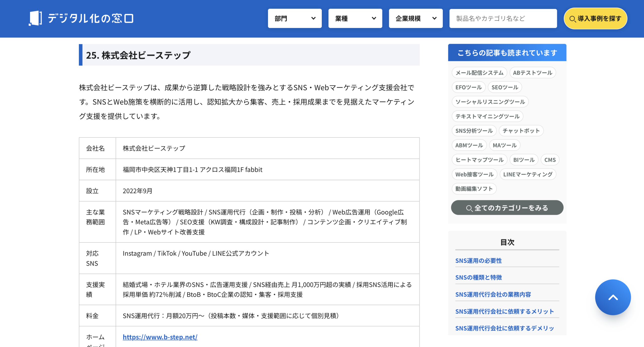Open the Web接客ツール tag
644x347 pixels.
tap(474, 174)
